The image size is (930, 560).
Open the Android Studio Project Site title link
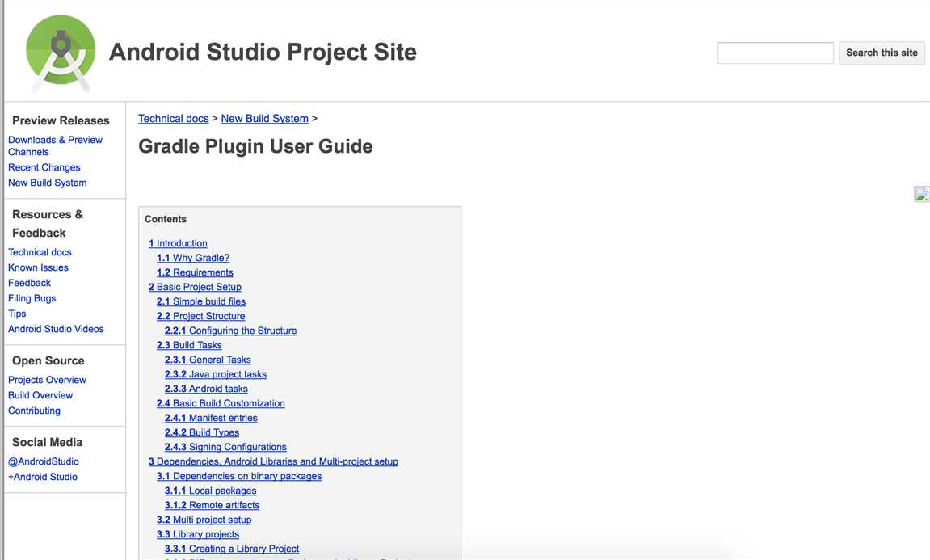coord(263,53)
